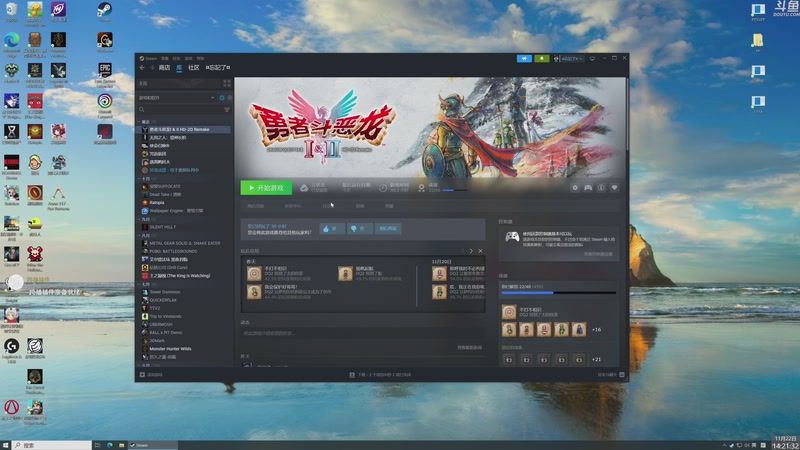
Task: Toggle the library grid view icon
Action: (227, 83)
